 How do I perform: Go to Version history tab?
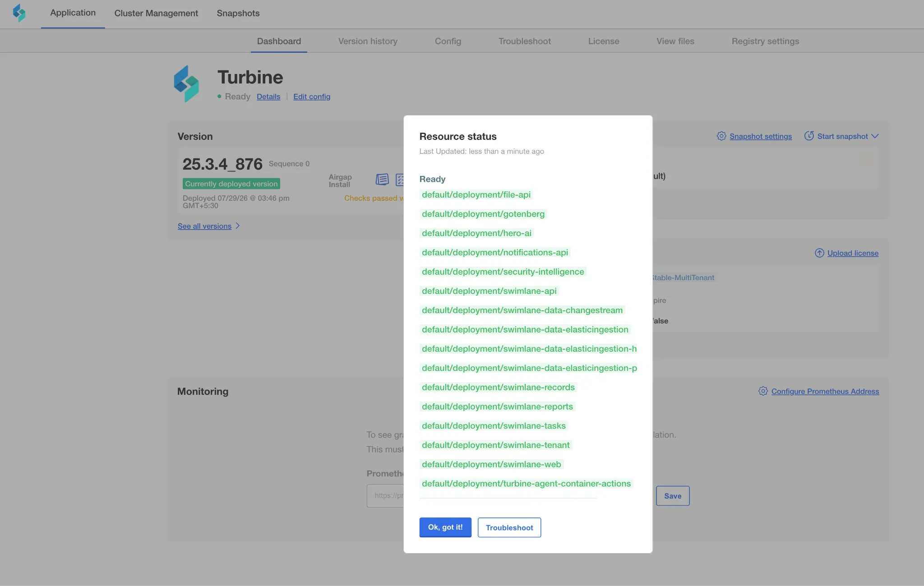368,41
